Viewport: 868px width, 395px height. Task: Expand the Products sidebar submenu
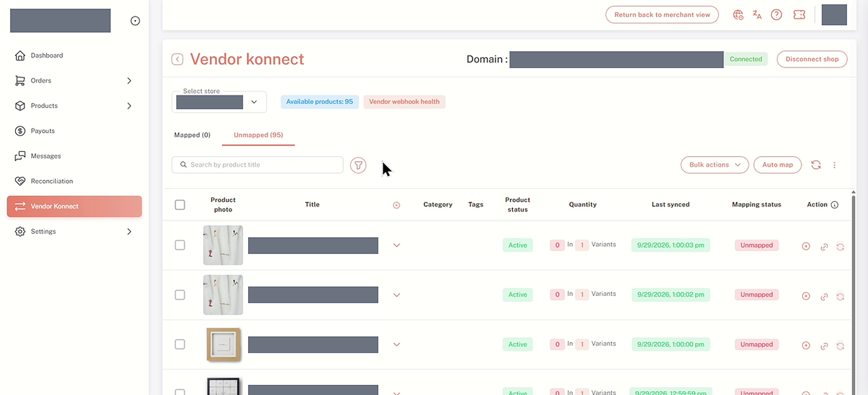pos(129,106)
